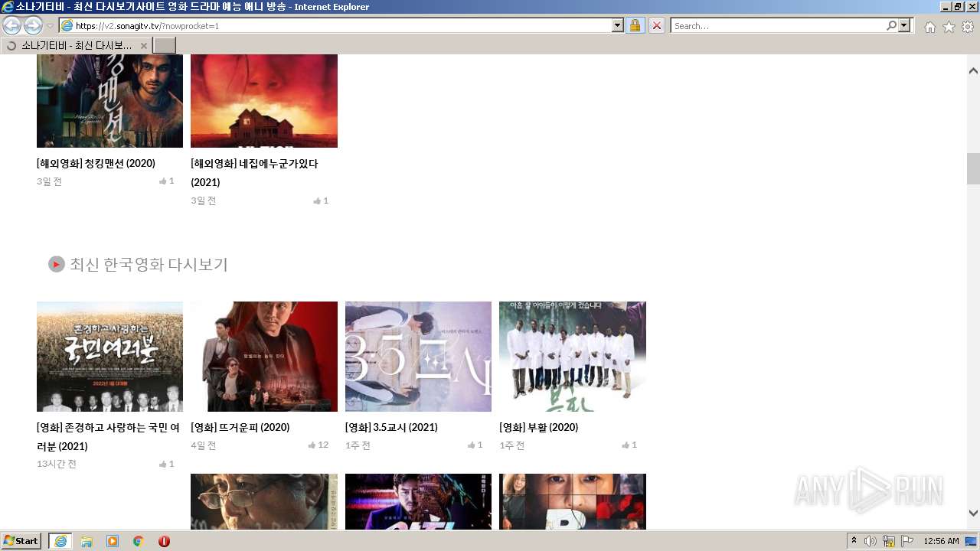
Task: Click the browser Forward arrow button
Action: [33, 25]
